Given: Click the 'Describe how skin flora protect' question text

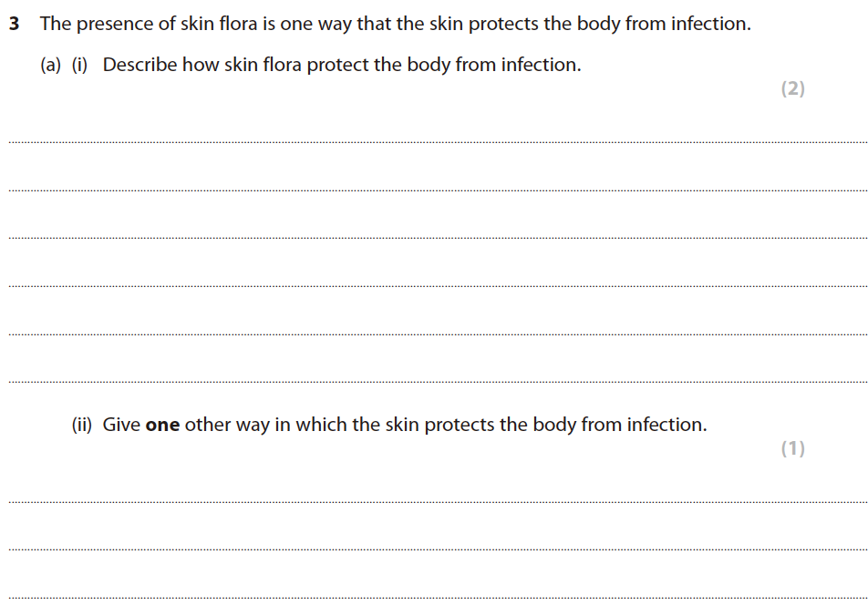Looking at the screenshot, I should pos(341,66).
